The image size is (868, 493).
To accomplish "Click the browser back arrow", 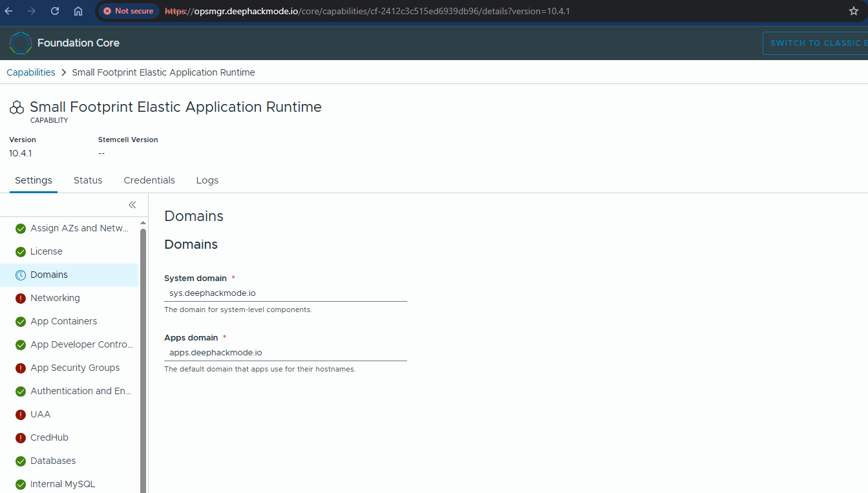I will tap(9, 11).
